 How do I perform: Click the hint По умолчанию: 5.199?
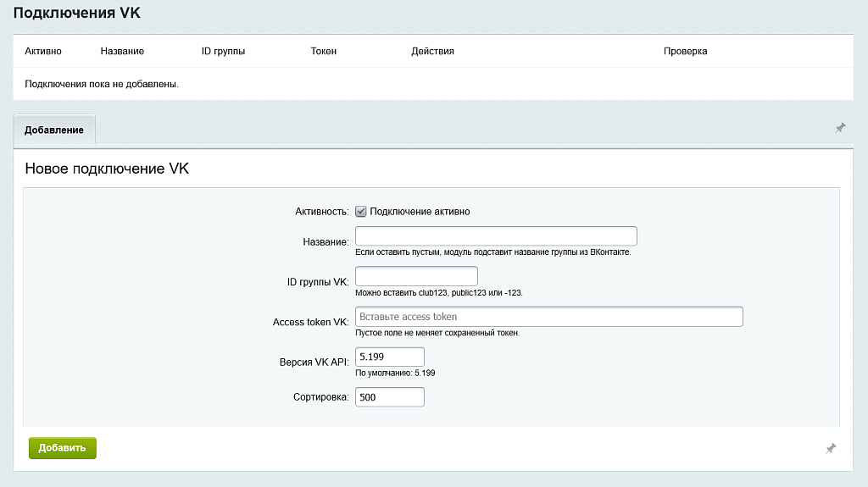395,373
